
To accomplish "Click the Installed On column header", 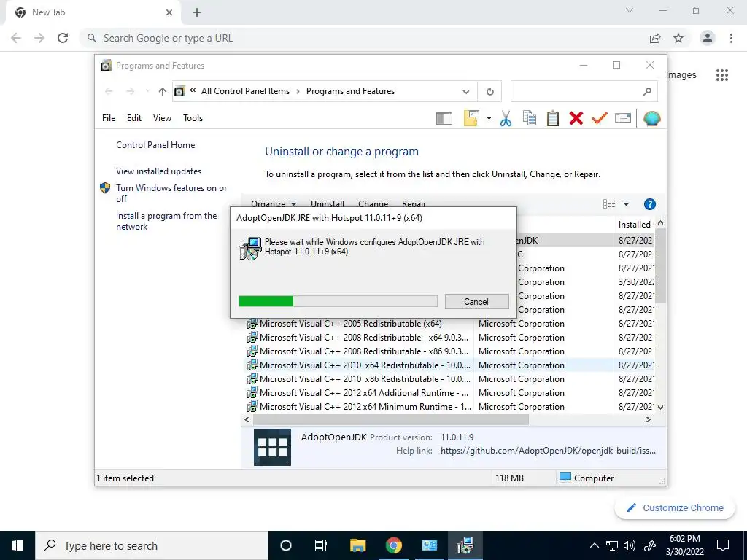I will click(635, 225).
